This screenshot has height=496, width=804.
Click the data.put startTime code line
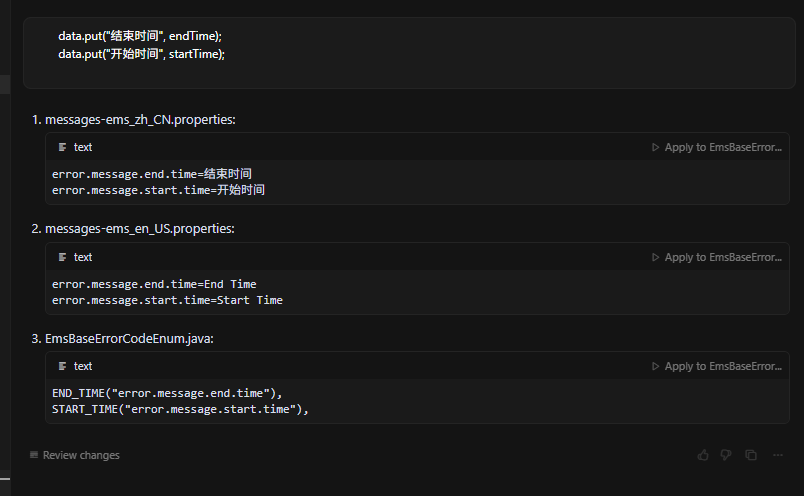click(141, 53)
